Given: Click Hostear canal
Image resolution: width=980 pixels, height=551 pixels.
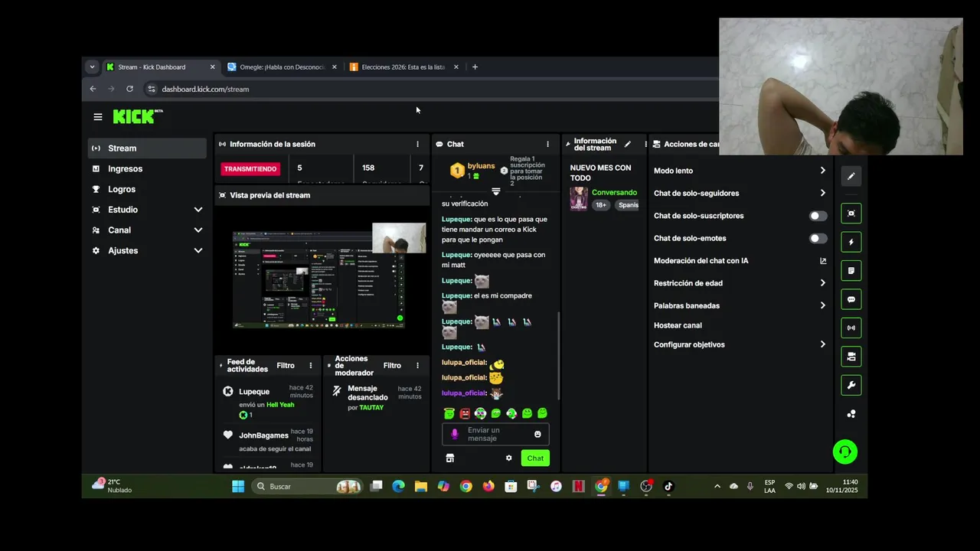Looking at the screenshot, I should 678,325.
